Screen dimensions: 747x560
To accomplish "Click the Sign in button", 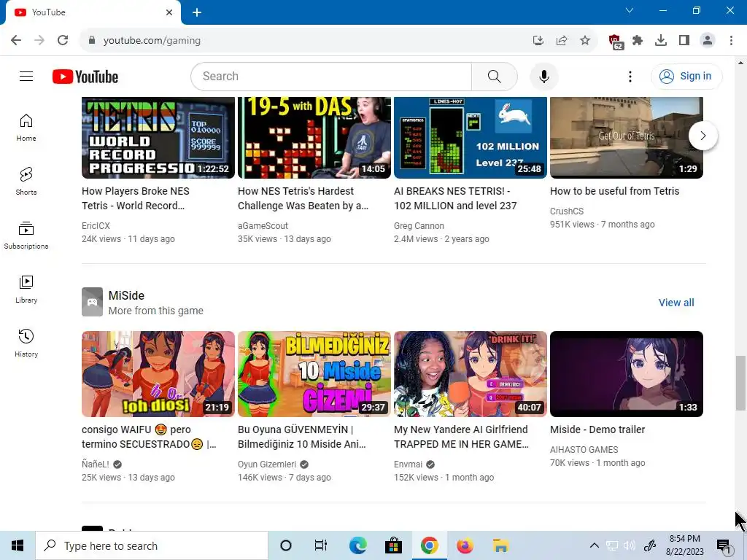I will [x=686, y=76].
